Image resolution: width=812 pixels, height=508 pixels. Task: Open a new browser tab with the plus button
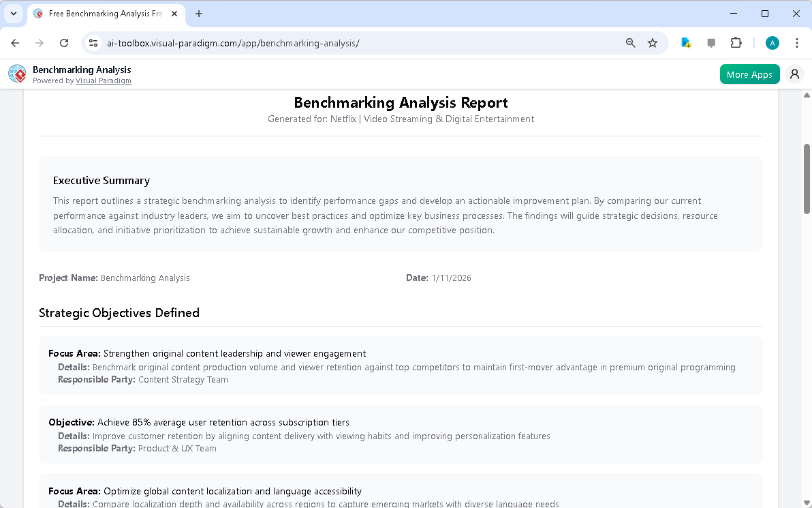coord(198,13)
